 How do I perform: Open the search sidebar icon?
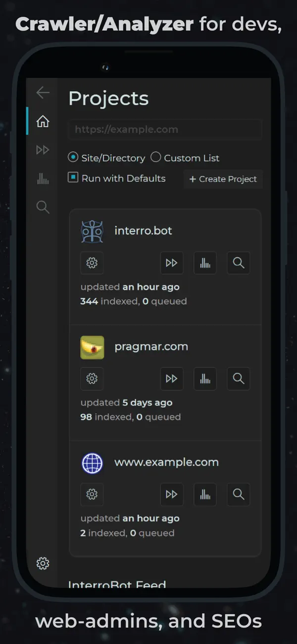pyautogui.click(x=43, y=207)
